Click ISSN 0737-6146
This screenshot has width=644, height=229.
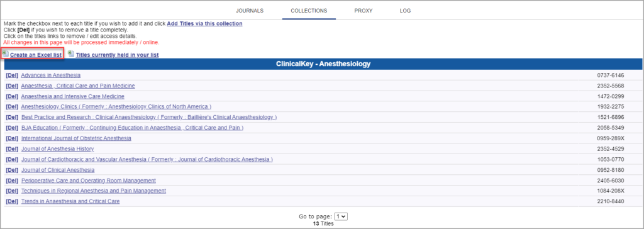click(x=611, y=75)
